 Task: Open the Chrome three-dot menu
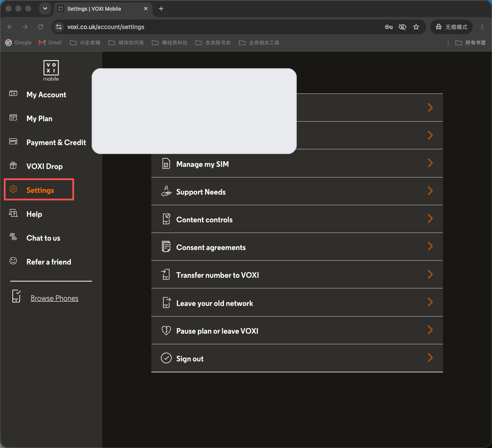tap(482, 27)
